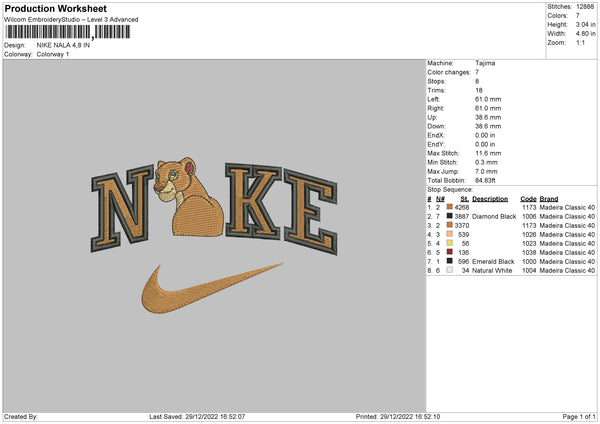This screenshot has height=424, width=600.
Task: Choose the Natural White color swatch
Action: click(x=450, y=270)
